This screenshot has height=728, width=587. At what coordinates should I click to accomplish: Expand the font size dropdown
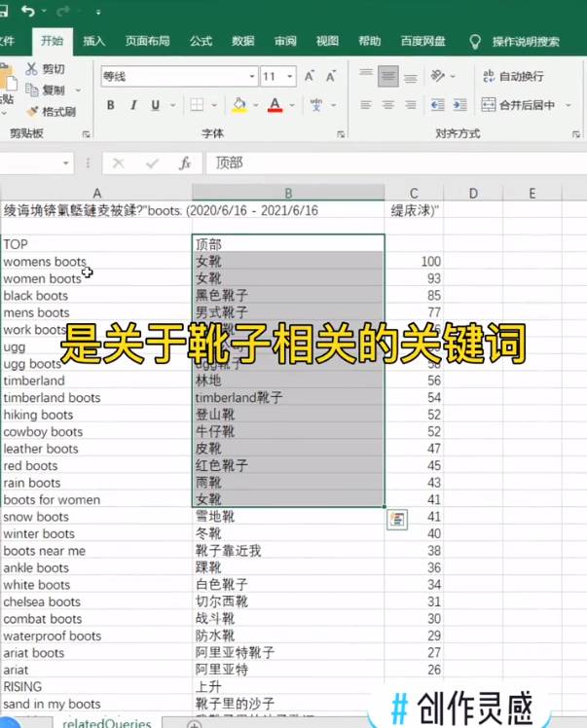click(x=291, y=76)
